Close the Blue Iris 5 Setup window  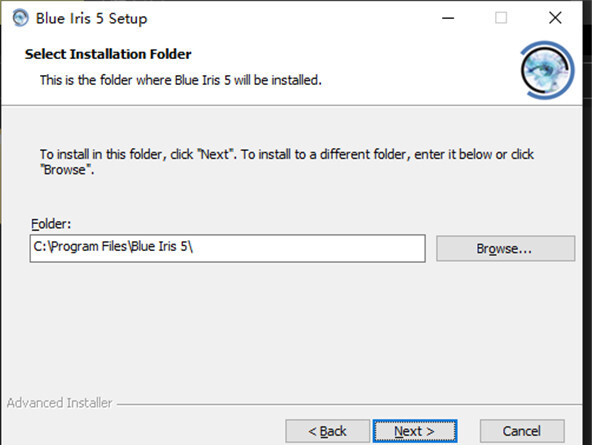pyautogui.click(x=555, y=18)
